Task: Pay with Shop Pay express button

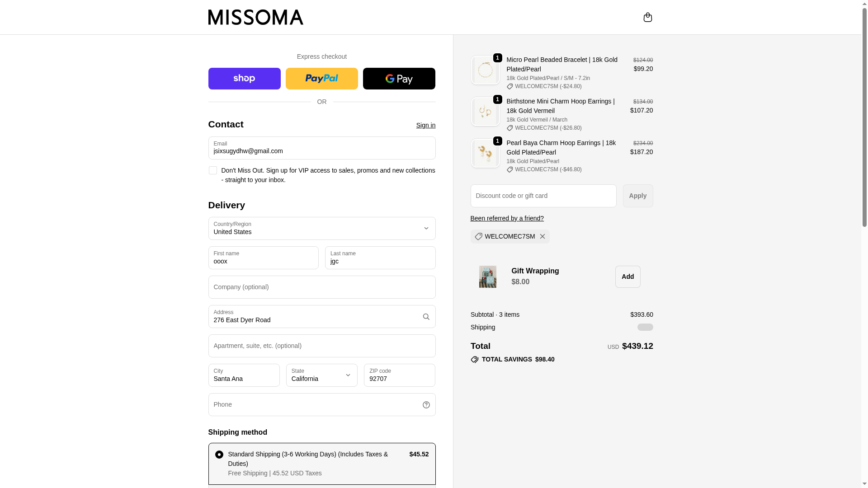Action: 244,79
